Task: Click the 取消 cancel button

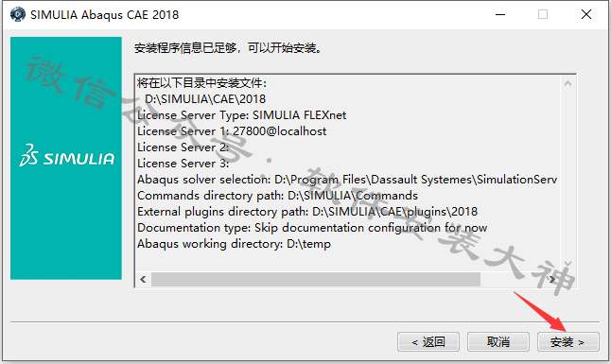Action: pyautogui.click(x=498, y=342)
